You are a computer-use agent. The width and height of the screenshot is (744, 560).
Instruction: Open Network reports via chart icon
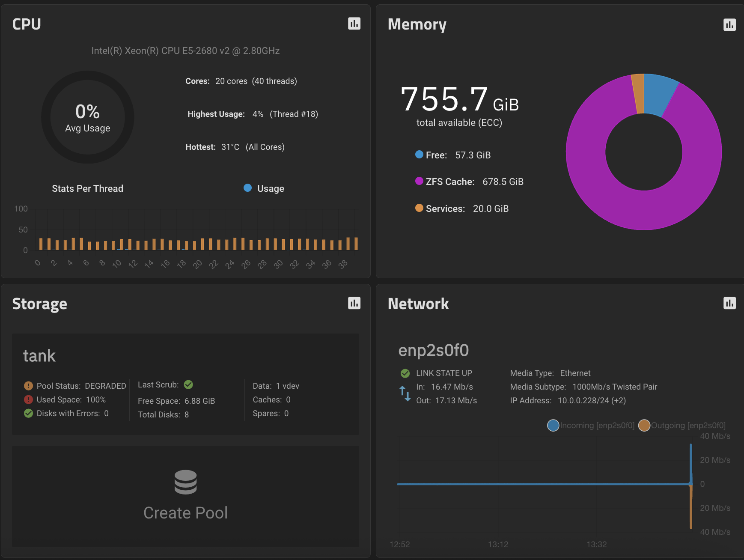730,303
